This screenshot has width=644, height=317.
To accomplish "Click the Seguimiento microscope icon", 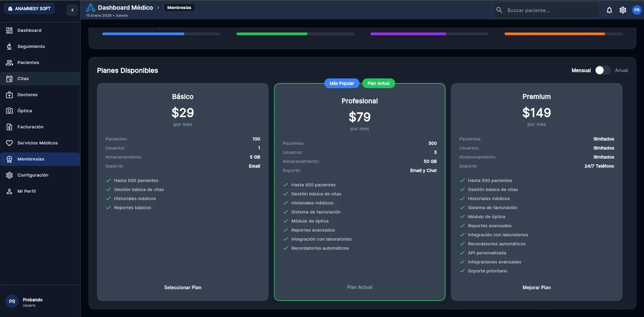I will tap(9, 47).
